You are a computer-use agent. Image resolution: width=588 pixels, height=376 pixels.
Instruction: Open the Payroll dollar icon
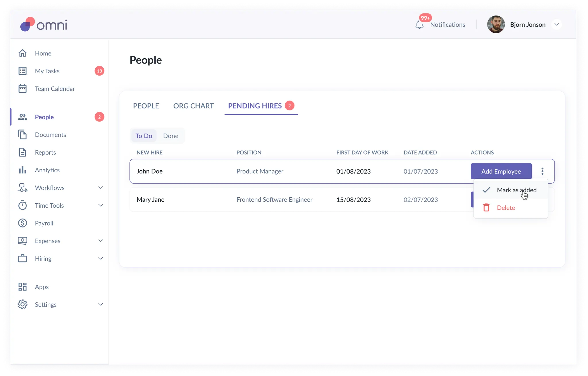(x=22, y=223)
